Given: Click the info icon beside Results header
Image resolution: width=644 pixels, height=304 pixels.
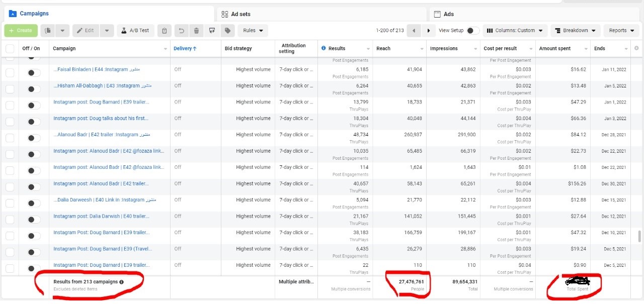Looking at the screenshot, I should point(323,49).
